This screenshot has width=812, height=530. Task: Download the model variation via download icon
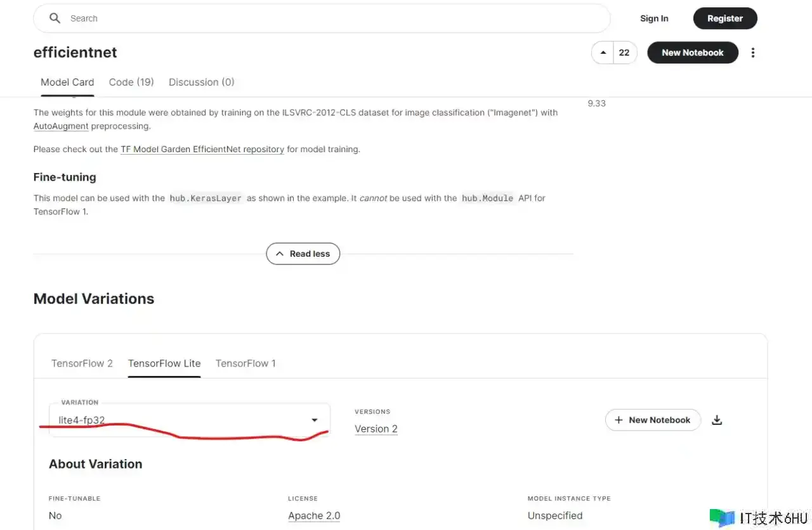pos(717,420)
